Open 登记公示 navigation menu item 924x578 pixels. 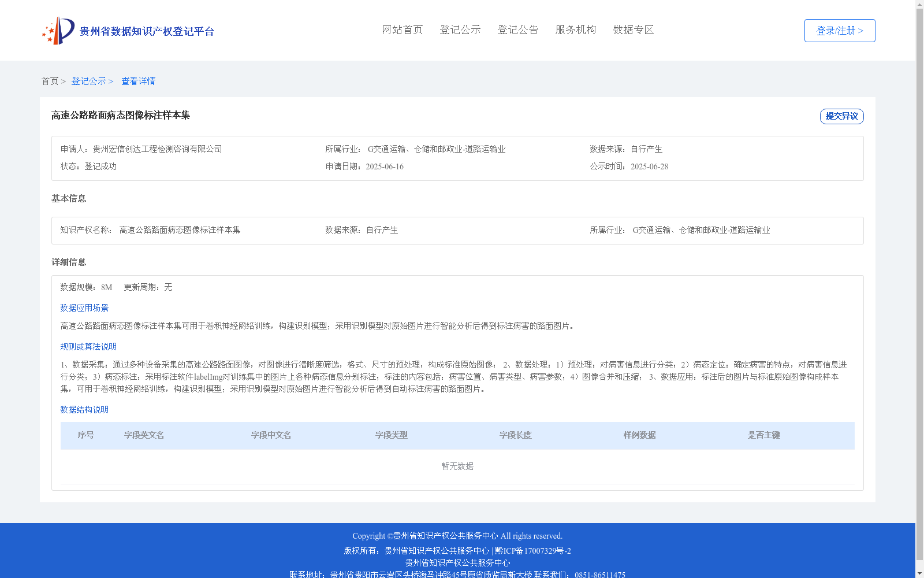click(460, 29)
